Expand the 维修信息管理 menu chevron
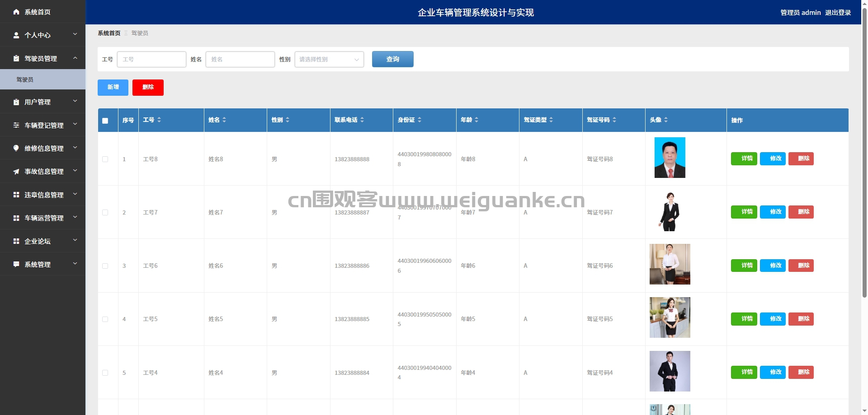This screenshot has width=868, height=415. (x=75, y=148)
